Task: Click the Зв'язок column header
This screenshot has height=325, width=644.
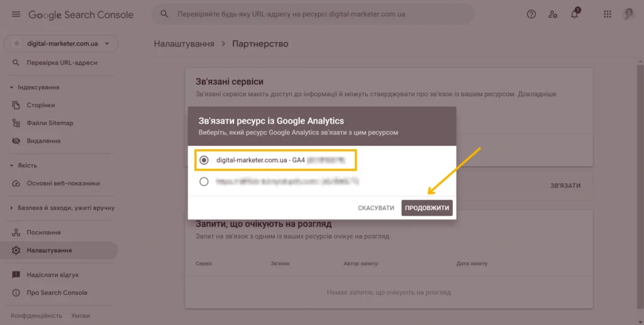Action: pos(280,263)
